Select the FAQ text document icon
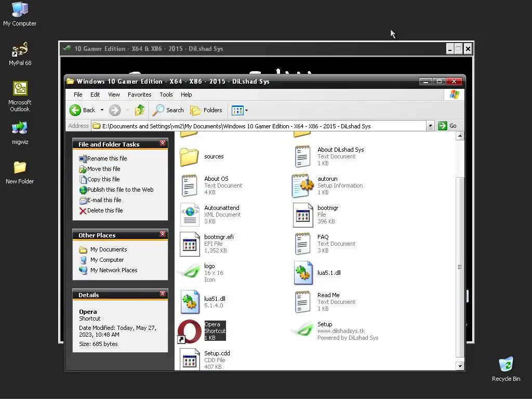This screenshot has height=399, width=532. tap(302, 244)
